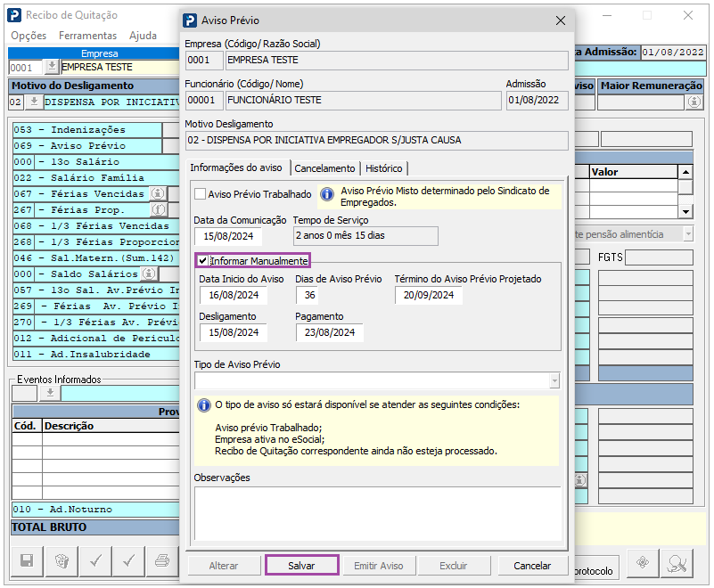The height and width of the screenshot is (588, 714).
Task: Click the floppy disk save icon in Recibo de Quitação
Action: (27, 560)
